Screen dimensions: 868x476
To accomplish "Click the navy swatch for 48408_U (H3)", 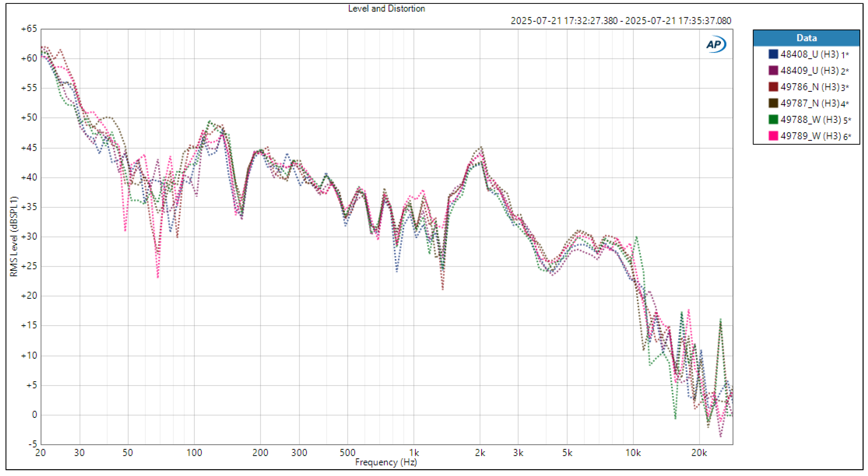I will pos(773,54).
